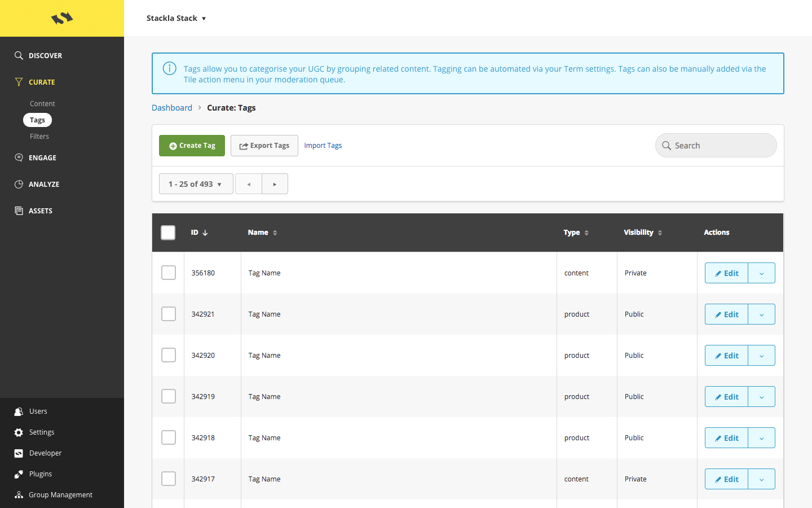Click the Engage chat icon
Screen dimensions: 812x508
click(x=19, y=157)
